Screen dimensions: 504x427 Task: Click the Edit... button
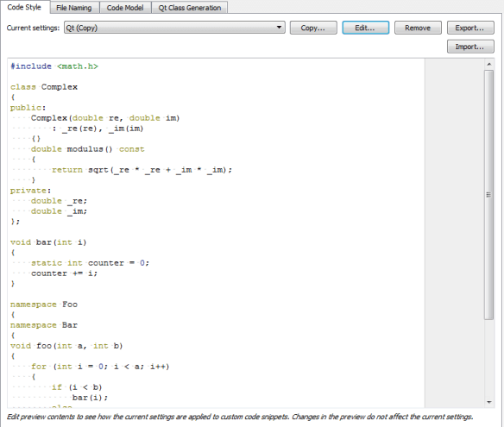pyautogui.click(x=365, y=28)
